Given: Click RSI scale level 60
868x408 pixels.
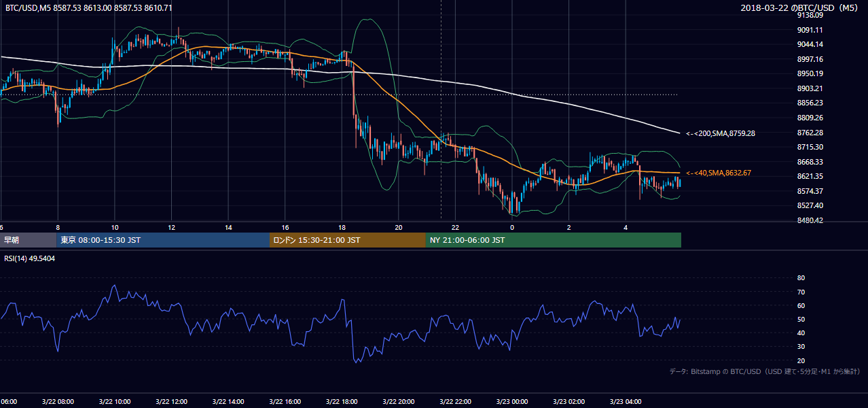Looking at the screenshot, I should pyautogui.click(x=801, y=305).
